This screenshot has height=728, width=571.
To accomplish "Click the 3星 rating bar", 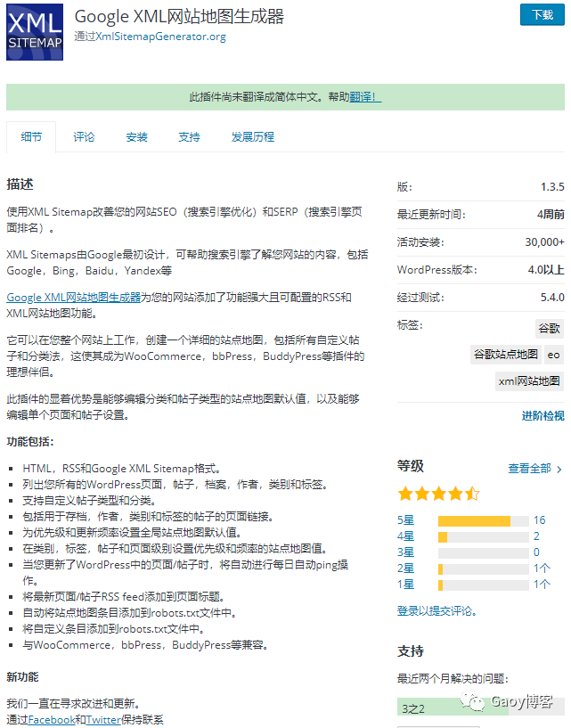I will (x=484, y=553).
